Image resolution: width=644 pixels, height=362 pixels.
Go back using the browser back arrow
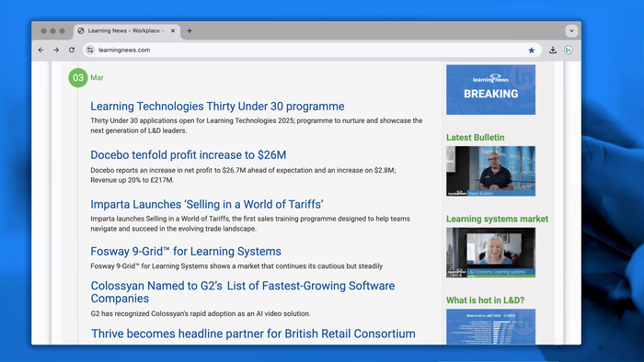click(x=40, y=50)
